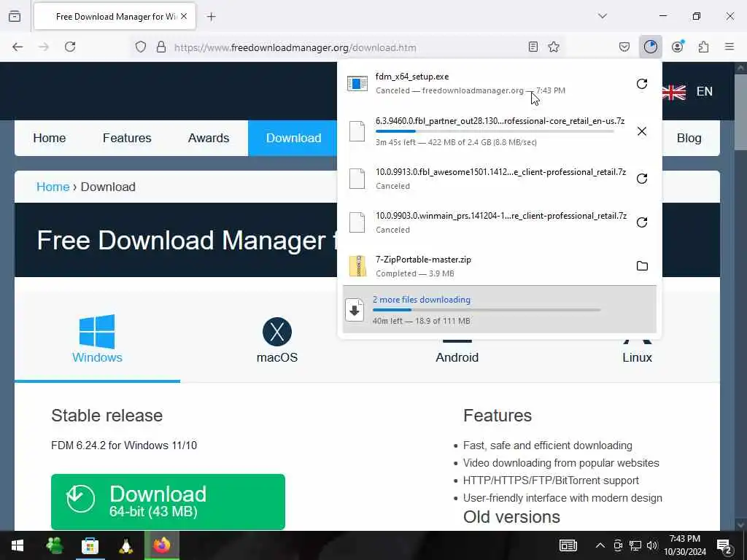Open the Firefox account icon
Viewport: 747px width, 560px height.
pos(677,47)
